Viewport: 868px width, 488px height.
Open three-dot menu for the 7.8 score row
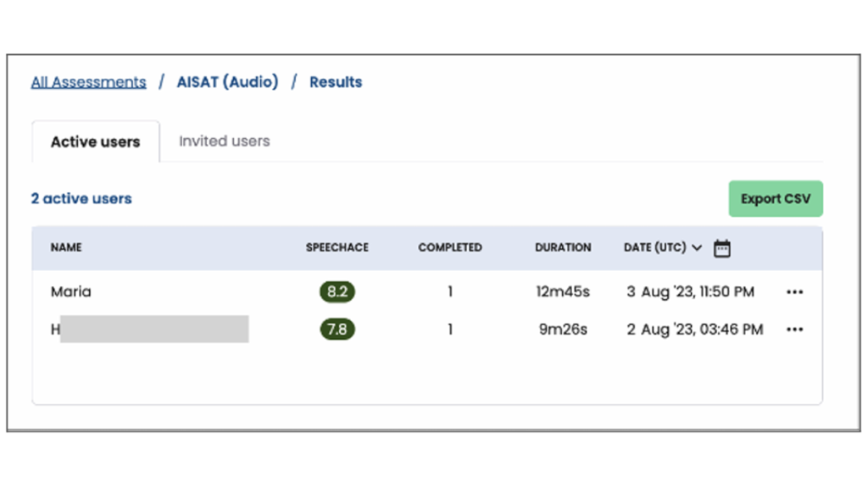pos(794,330)
